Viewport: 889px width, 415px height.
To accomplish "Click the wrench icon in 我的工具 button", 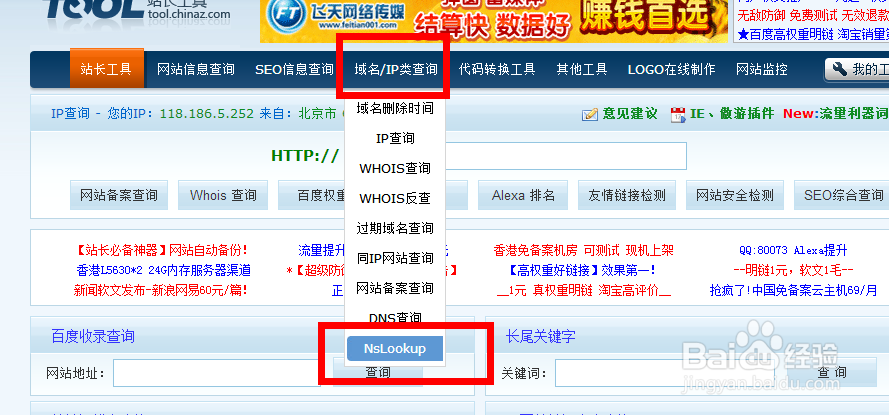I will pyautogui.click(x=839, y=70).
